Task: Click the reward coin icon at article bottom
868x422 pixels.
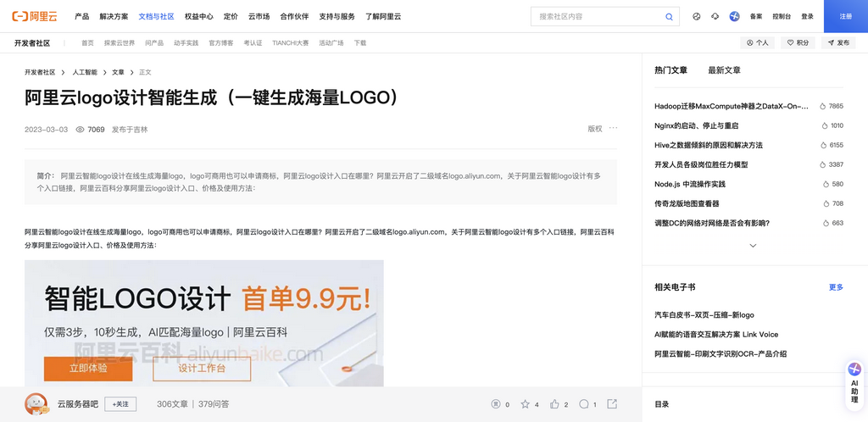Action: (495, 404)
